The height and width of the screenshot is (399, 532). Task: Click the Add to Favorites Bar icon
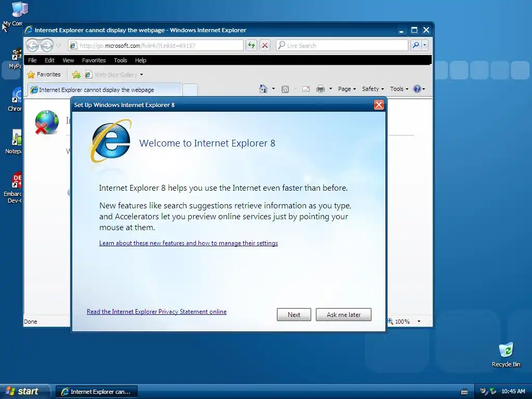pos(76,75)
